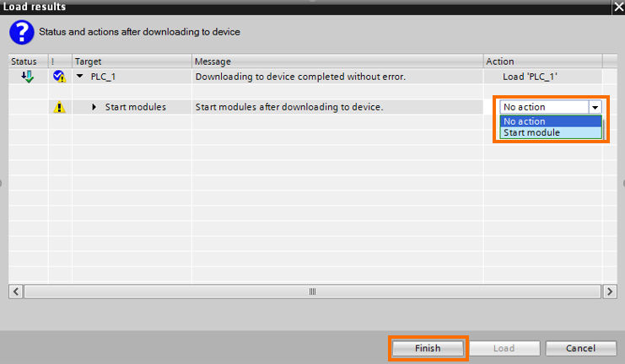
Task: Close the Load results dialog
Action: 618,8
